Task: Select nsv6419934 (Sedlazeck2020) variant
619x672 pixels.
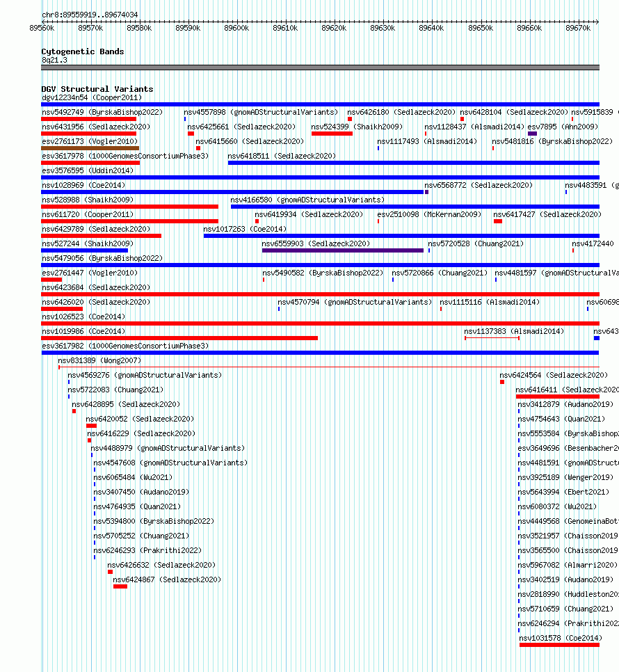Action: pos(309,214)
